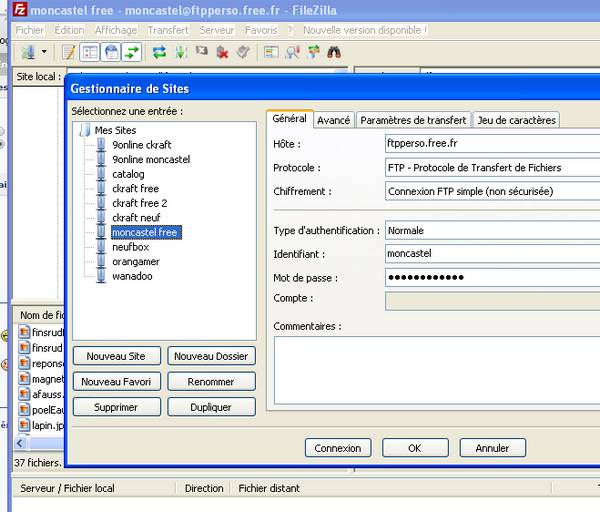Open the Affichage menu
The image size is (600, 512).
(116, 30)
